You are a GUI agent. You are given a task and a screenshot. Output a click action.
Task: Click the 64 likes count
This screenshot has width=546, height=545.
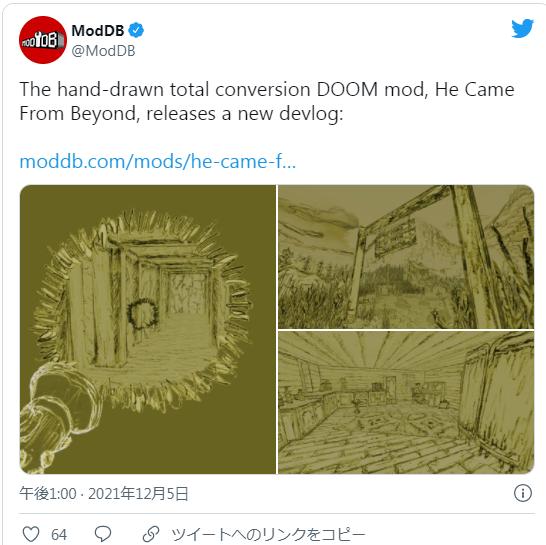click(59, 535)
